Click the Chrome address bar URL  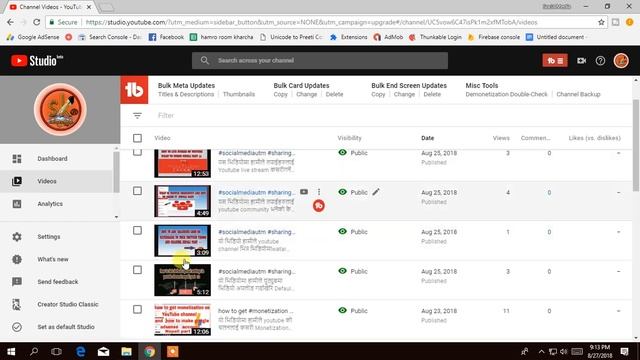311,22
